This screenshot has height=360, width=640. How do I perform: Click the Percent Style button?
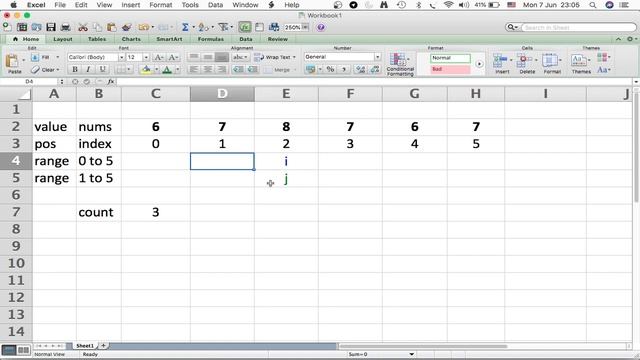point(331,69)
